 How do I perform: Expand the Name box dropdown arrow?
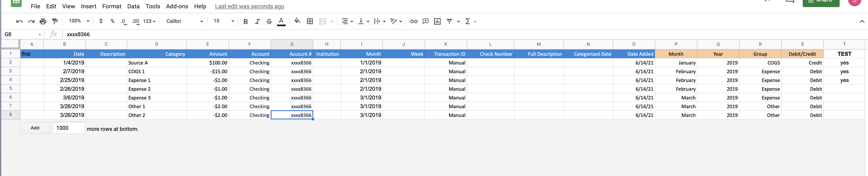tap(40, 35)
